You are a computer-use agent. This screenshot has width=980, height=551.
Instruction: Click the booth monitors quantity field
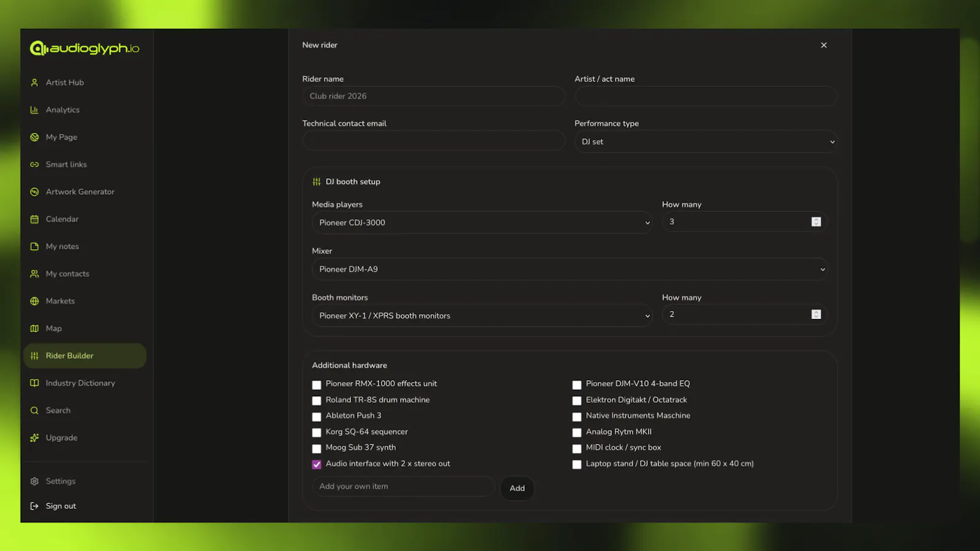click(745, 314)
